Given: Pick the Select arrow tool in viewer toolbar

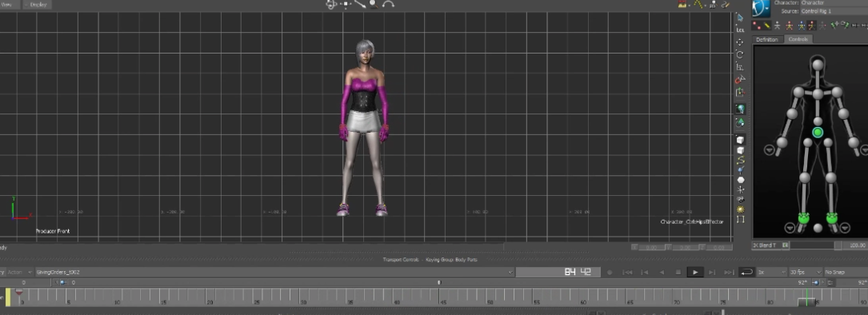Looking at the screenshot, I should coord(740,18).
